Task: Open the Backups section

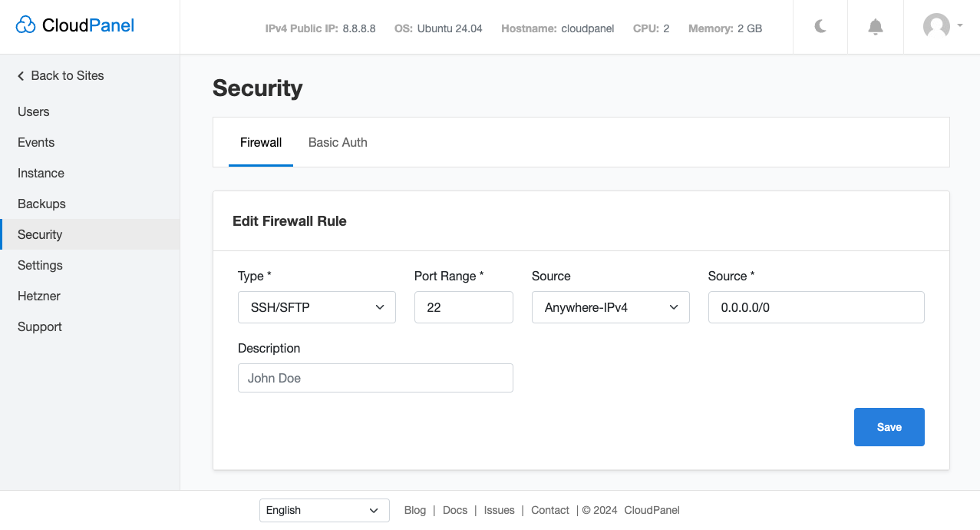Action: click(41, 204)
